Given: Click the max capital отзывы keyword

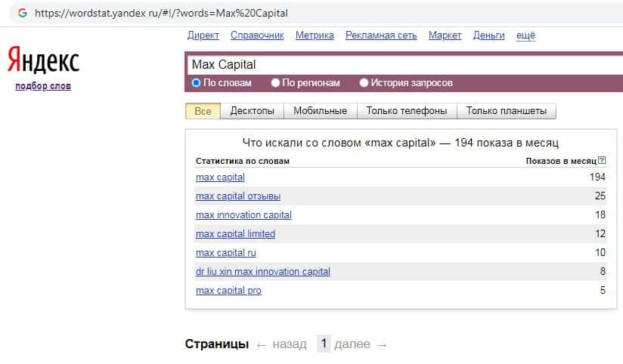Looking at the screenshot, I should click(x=237, y=196).
